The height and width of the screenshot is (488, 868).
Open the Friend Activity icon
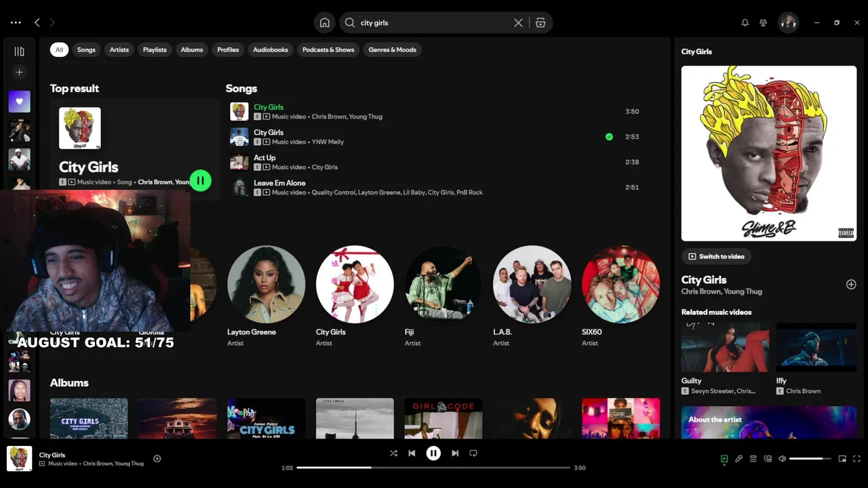(x=763, y=22)
